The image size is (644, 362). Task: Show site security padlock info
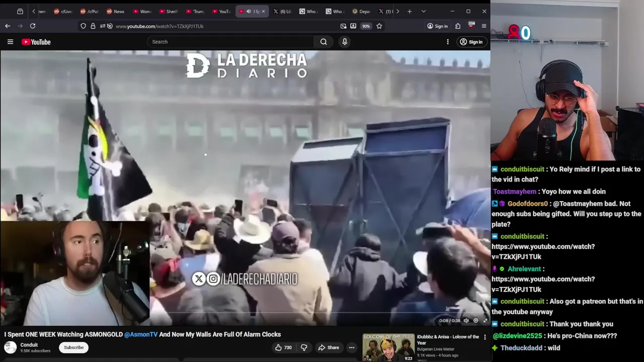93,26
